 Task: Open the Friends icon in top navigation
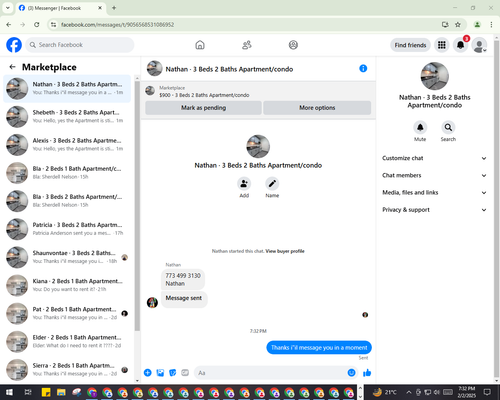247,45
